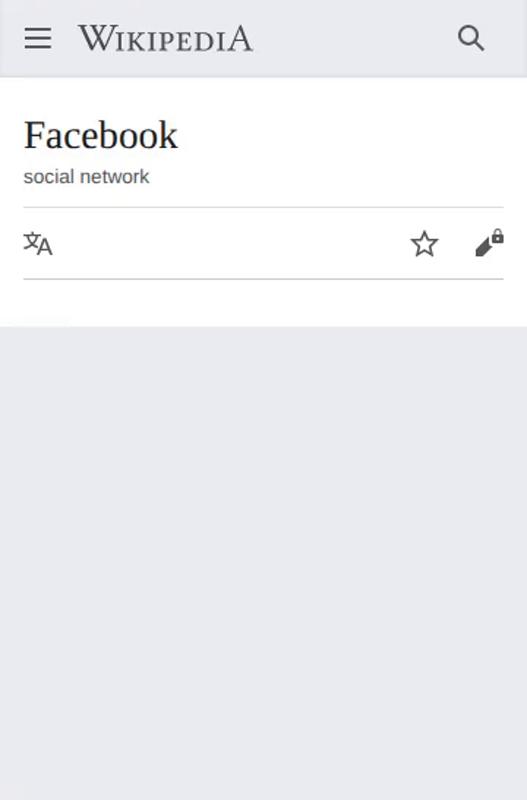
Task: Expand the navigation sidebar drawer
Action: 38,38
